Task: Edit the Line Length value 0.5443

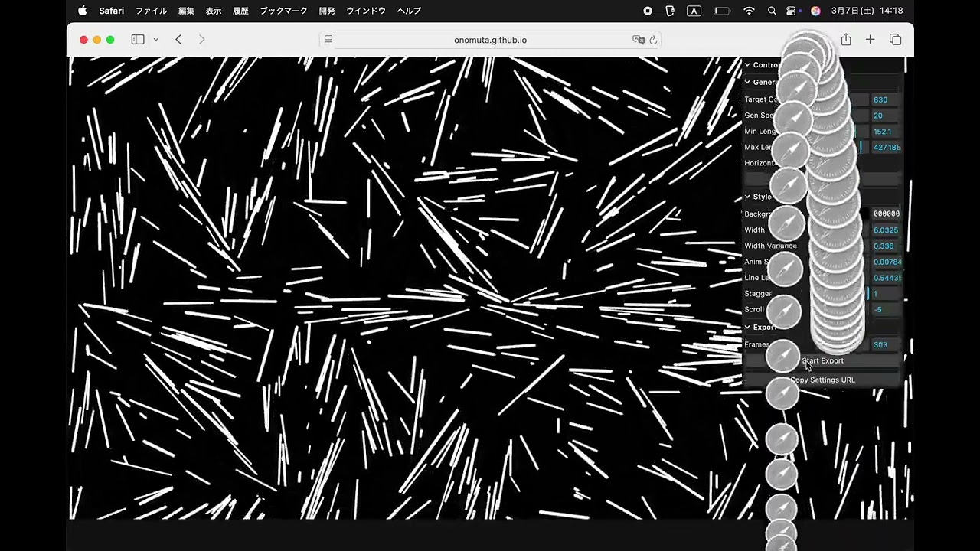Action: tap(886, 278)
